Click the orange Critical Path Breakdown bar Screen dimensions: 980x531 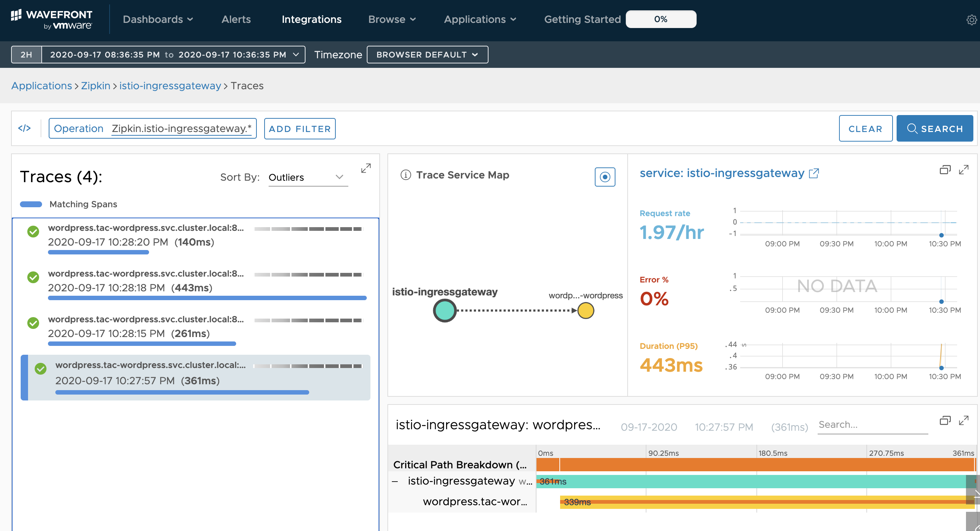click(x=755, y=465)
